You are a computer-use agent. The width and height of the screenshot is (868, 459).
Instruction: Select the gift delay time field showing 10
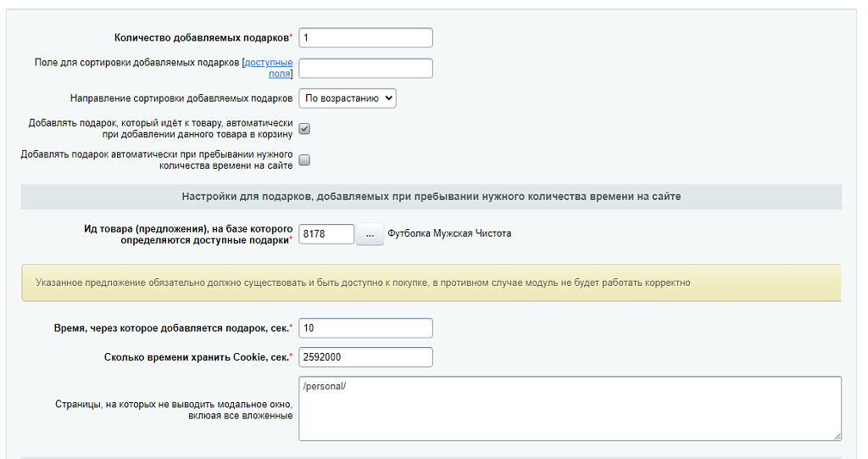click(x=365, y=328)
